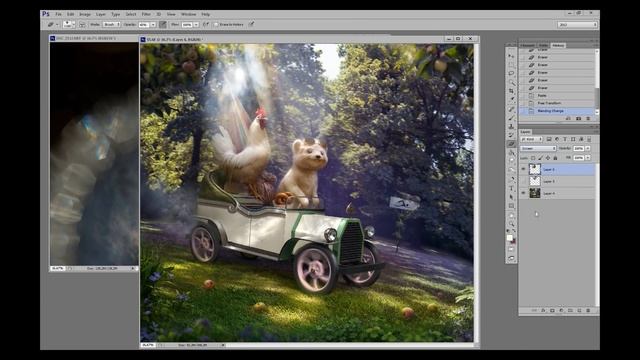The height and width of the screenshot is (360, 640).
Task: Open the layer filter Kind dropdown
Action: tap(531, 139)
